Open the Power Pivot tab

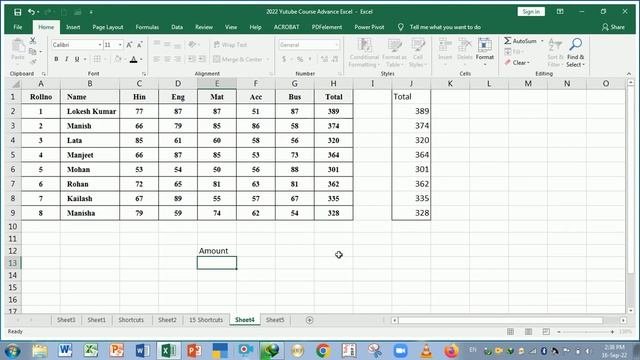(369, 27)
